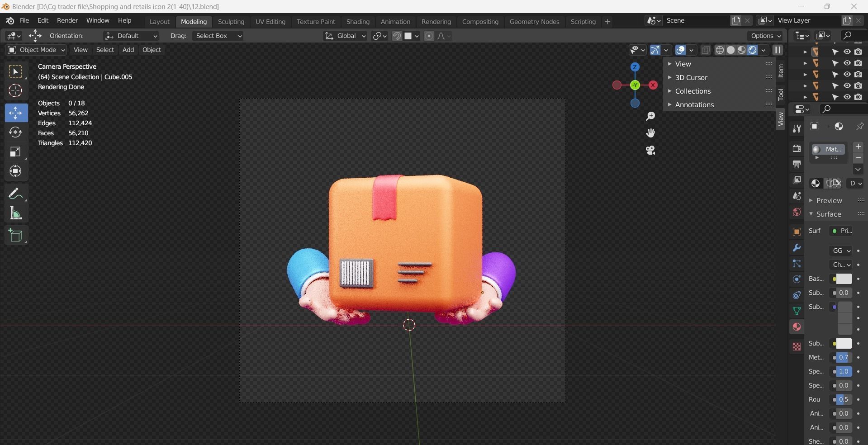Open the Object Mode dropdown
Viewport: 868px width, 445px height.
coord(36,50)
